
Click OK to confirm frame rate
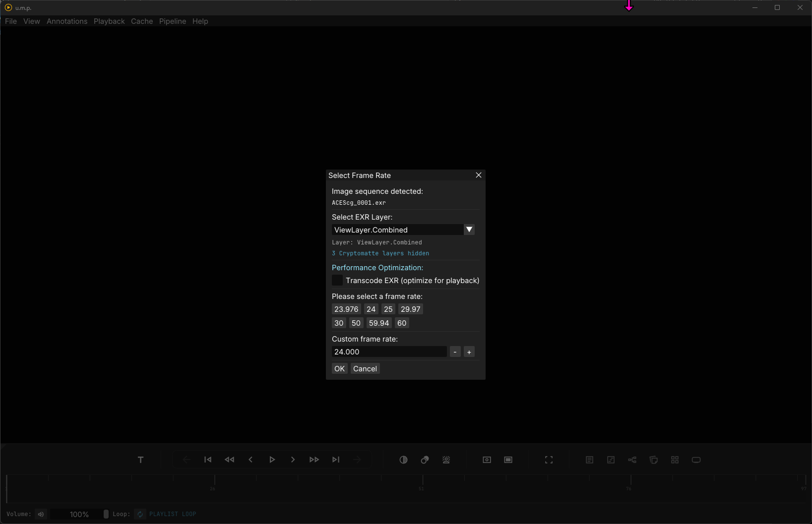339,369
